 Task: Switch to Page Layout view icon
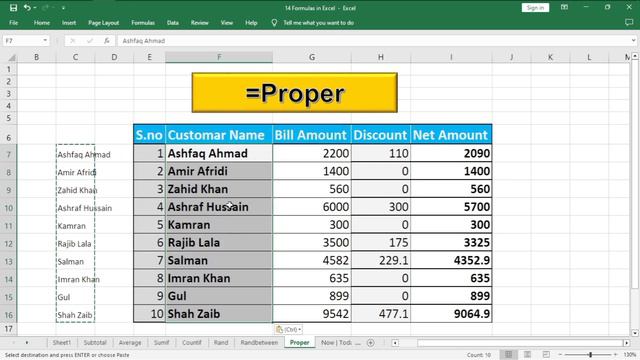click(x=527, y=354)
